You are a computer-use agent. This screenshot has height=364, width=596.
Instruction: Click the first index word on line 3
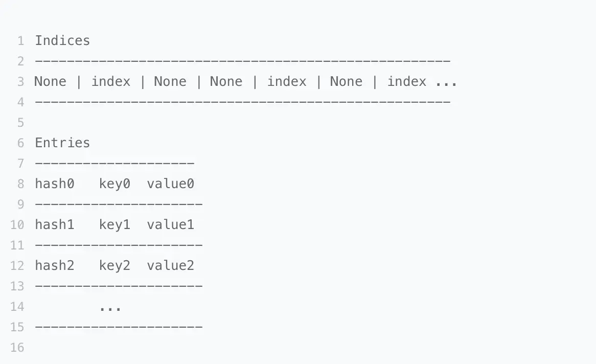tap(111, 82)
